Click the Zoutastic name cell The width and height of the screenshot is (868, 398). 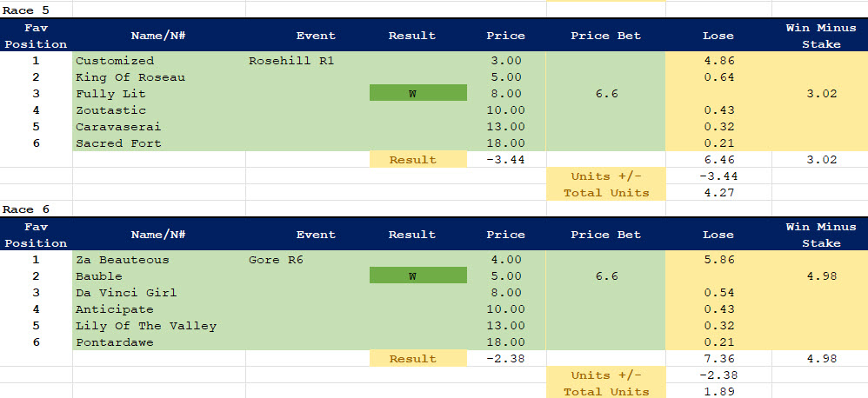[111, 110]
